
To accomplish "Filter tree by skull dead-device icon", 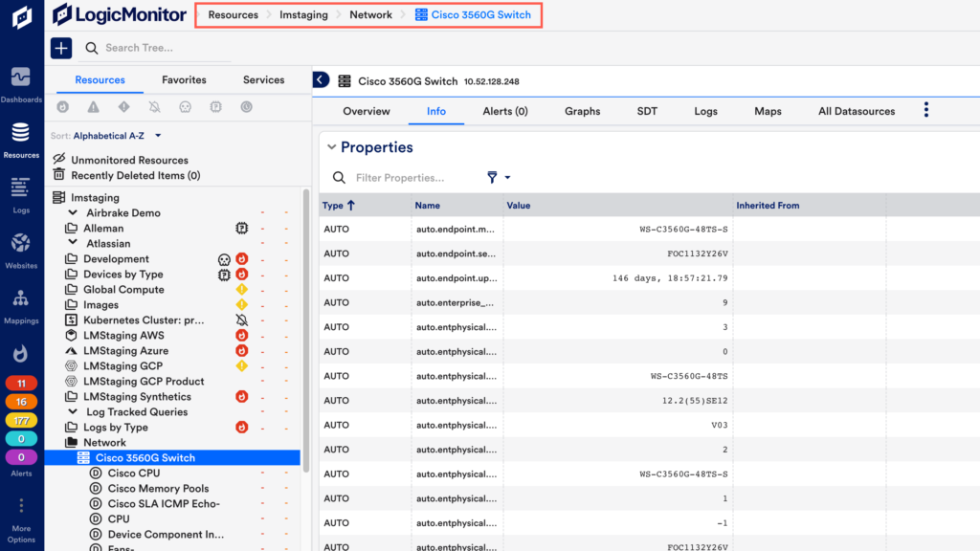I will point(185,107).
